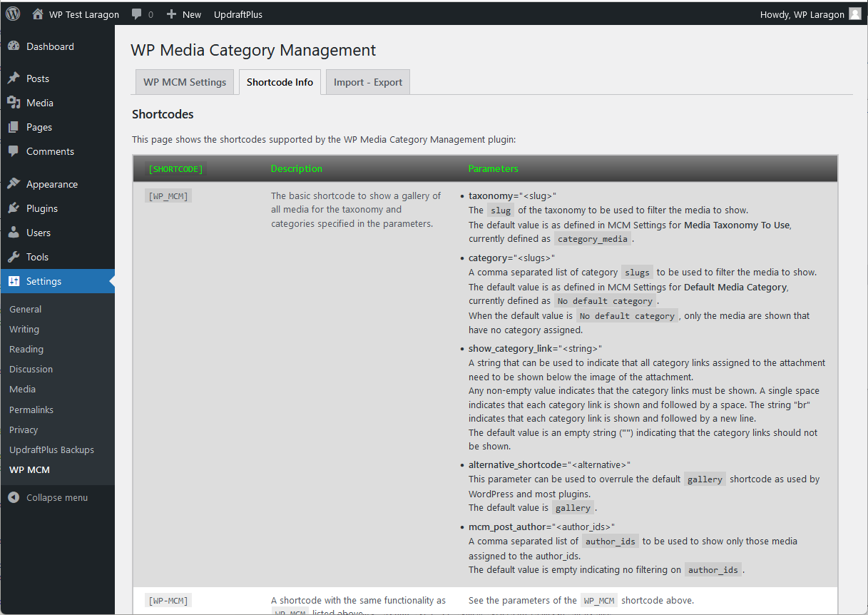This screenshot has width=868, height=615.
Task: Open Plugins menu item
Action: pos(57,208)
